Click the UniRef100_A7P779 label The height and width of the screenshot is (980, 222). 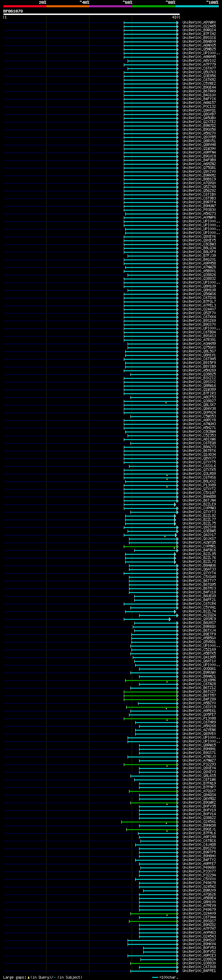pos(199,65)
